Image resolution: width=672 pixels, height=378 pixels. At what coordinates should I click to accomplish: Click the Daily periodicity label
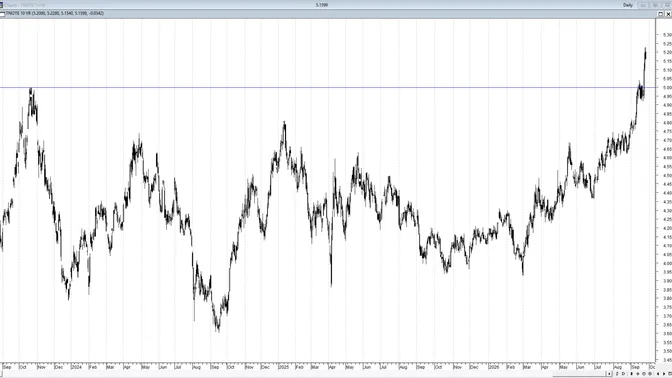tap(628, 5)
